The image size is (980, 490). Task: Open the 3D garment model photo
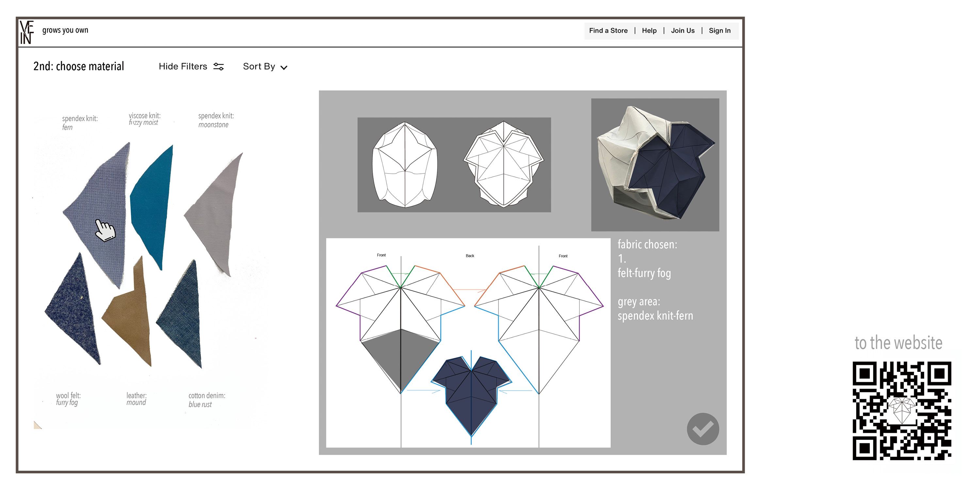point(655,165)
